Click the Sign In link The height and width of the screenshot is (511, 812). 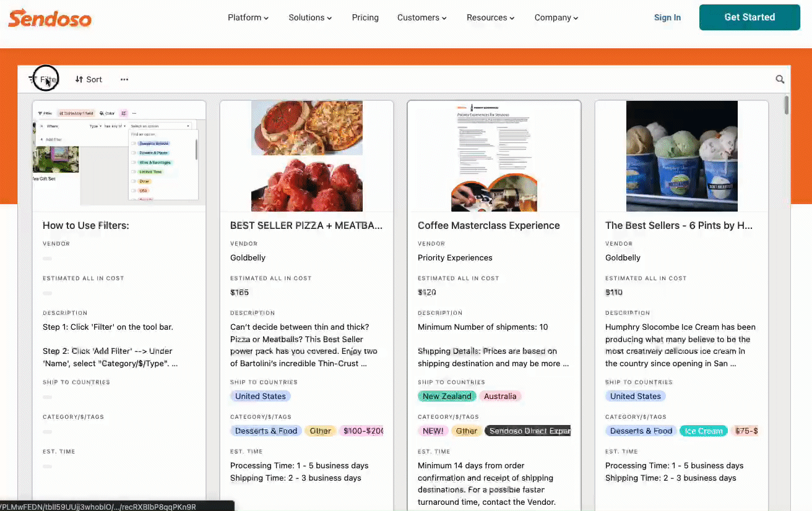pyautogui.click(x=667, y=18)
